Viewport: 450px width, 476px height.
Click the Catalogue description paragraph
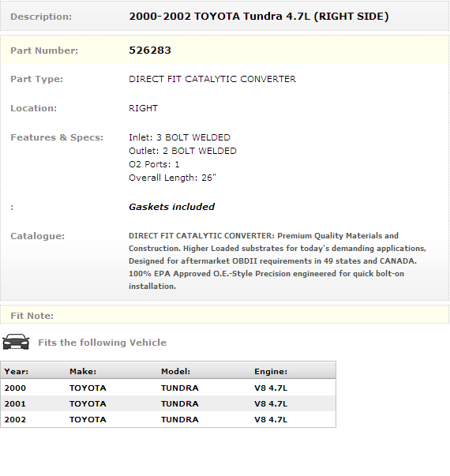(278, 260)
